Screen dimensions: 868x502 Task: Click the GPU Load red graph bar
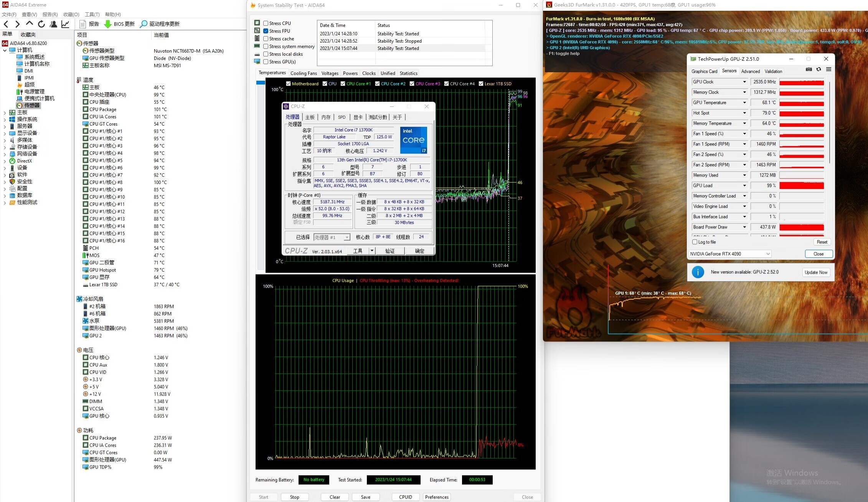pyautogui.click(x=802, y=186)
